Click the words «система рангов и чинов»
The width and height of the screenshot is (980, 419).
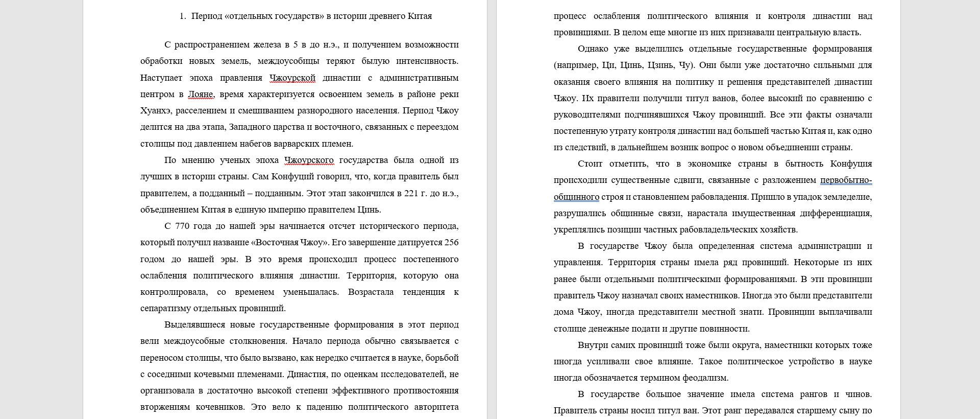816,394
